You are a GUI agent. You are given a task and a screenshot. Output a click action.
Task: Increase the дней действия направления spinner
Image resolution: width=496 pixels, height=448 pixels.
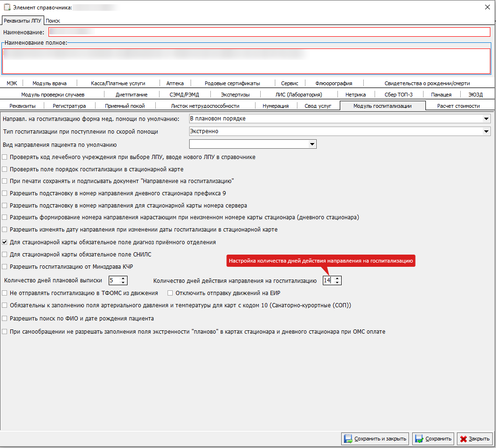click(x=337, y=279)
